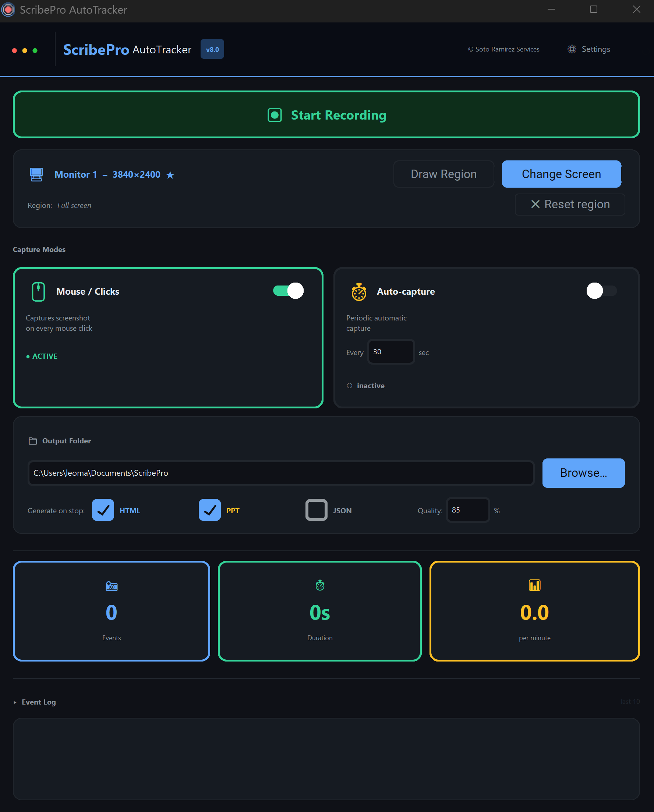
Task: Click the ScribePro AutoTracker header logo text
Action: (127, 50)
